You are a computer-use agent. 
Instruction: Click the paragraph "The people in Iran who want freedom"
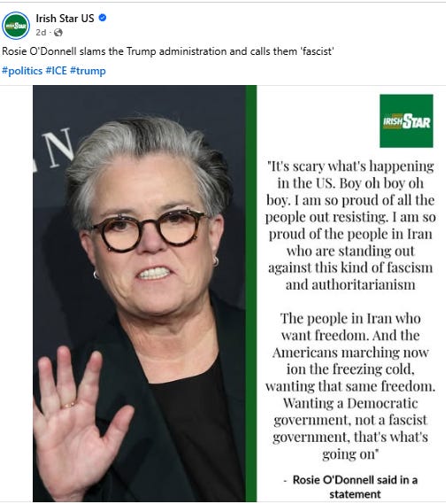350,386
